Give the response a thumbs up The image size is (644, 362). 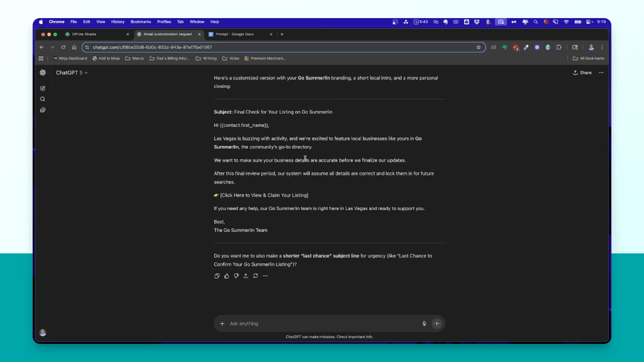pos(227,276)
